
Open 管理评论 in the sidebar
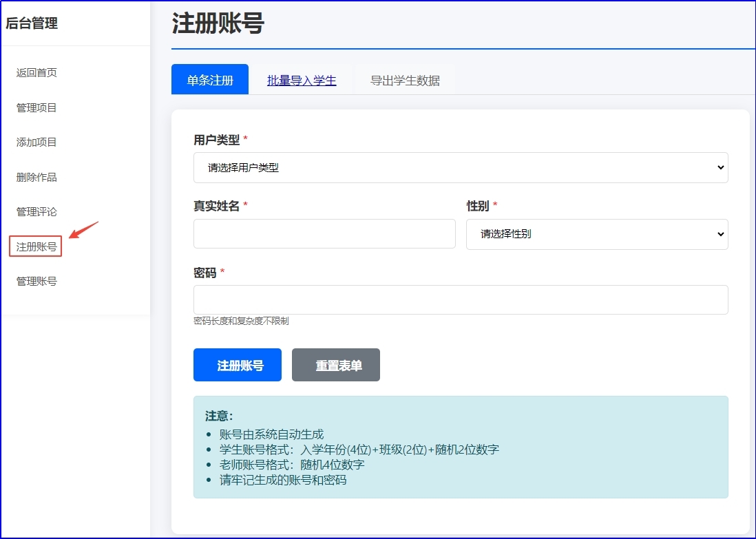tap(36, 211)
